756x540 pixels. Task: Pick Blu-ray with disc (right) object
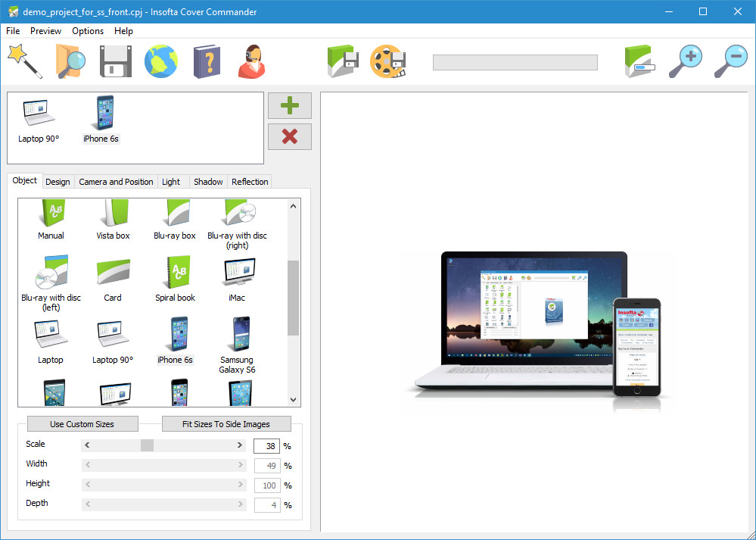point(237,225)
